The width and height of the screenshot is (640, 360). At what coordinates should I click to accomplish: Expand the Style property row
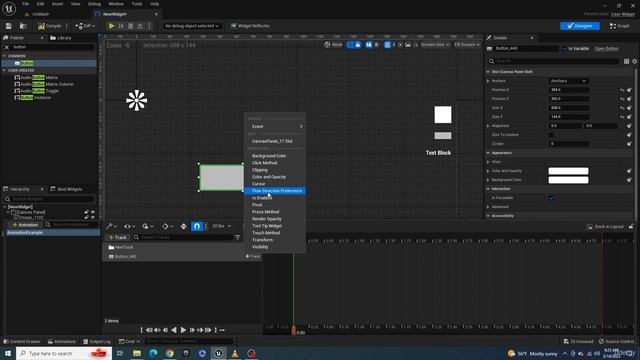click(x=488, y=162)
